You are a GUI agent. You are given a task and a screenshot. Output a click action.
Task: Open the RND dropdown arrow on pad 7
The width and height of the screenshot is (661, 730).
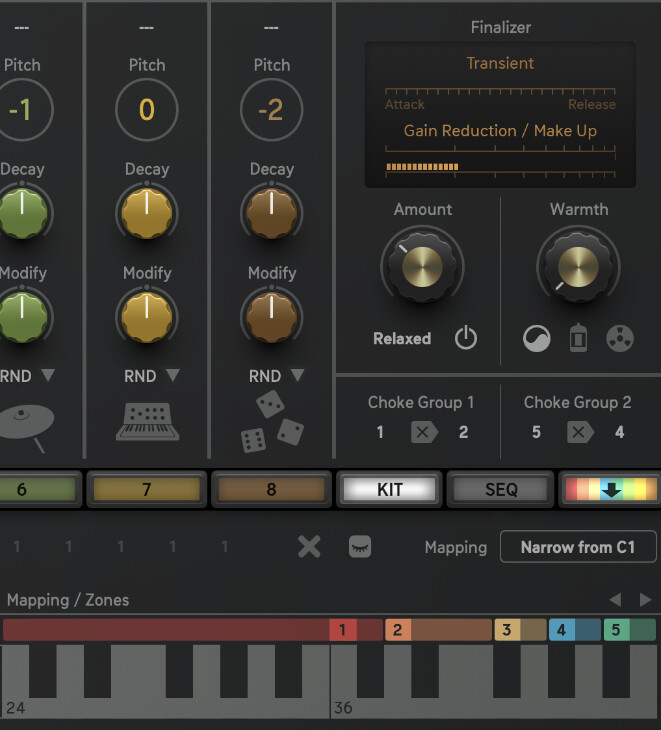click(x=173, y=375)
